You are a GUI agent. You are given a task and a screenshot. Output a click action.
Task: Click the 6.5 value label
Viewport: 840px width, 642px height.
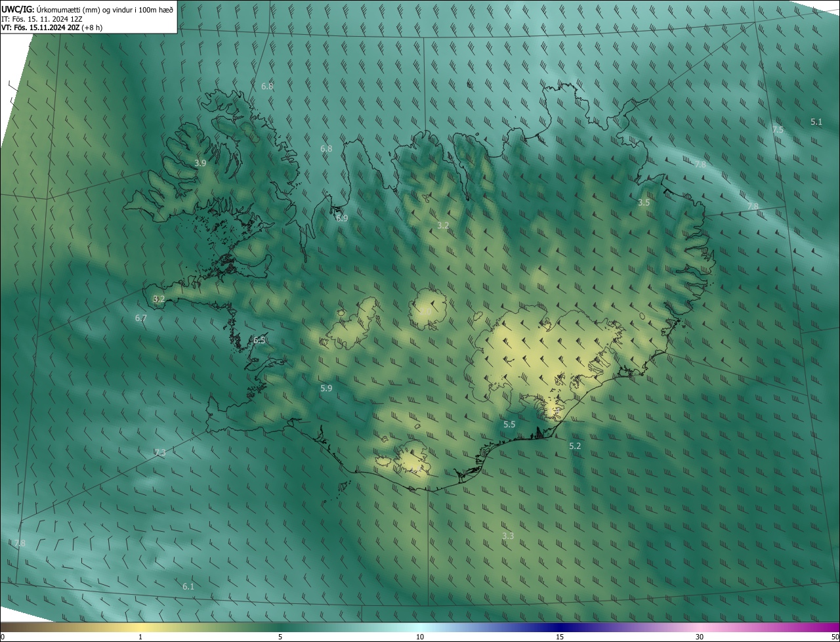coord(259,340)
